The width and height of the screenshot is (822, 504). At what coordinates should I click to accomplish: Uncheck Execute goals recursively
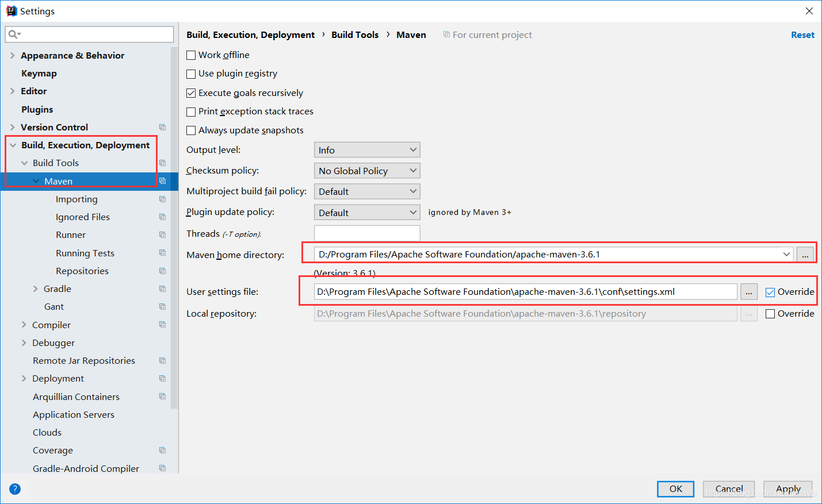pos(191,93)
